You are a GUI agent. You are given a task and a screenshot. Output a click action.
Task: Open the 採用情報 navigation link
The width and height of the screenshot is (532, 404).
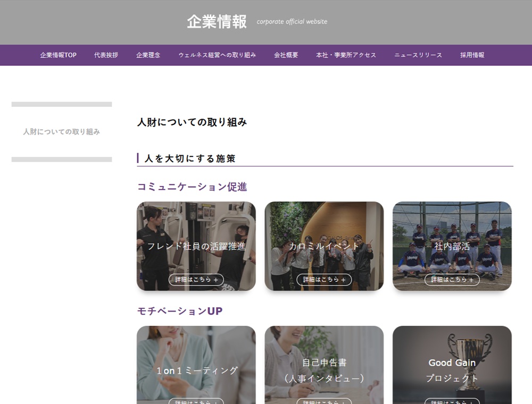(x=471, y=55)
